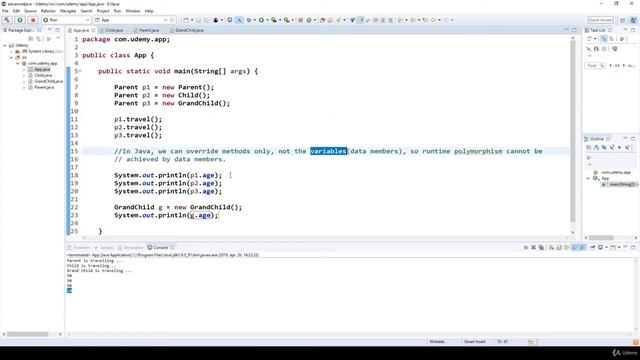The width and height of the screenshot is (640, 360).
Task: Collapse the App node in Outline
Action: (x=588, y=178)
